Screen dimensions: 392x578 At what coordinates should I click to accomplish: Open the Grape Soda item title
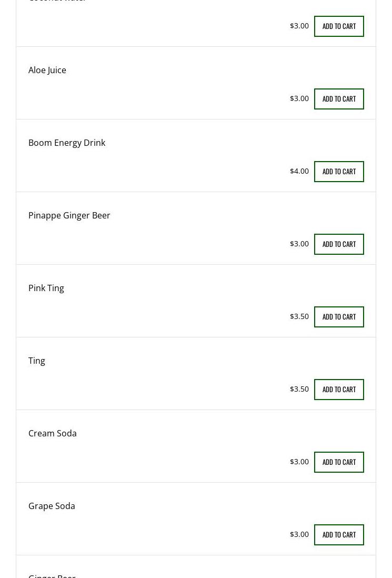[x=52, y=506]
